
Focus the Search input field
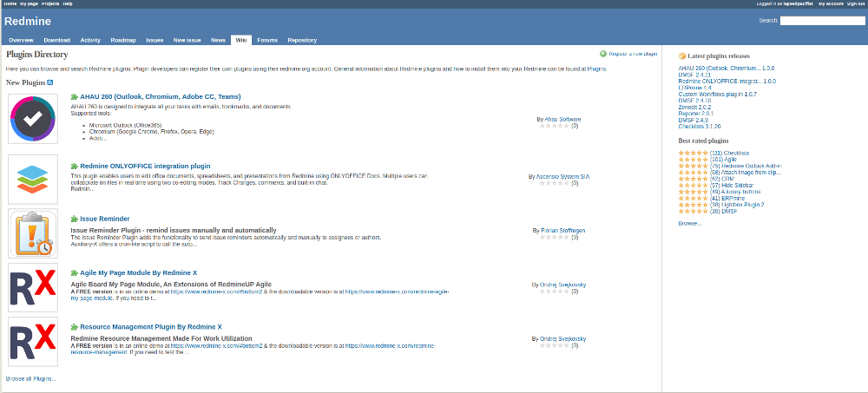click(x=822, y=21)
